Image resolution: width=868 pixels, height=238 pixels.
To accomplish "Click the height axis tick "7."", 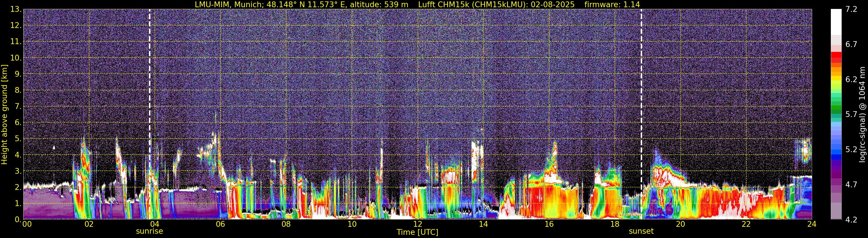I will (18, 106).
